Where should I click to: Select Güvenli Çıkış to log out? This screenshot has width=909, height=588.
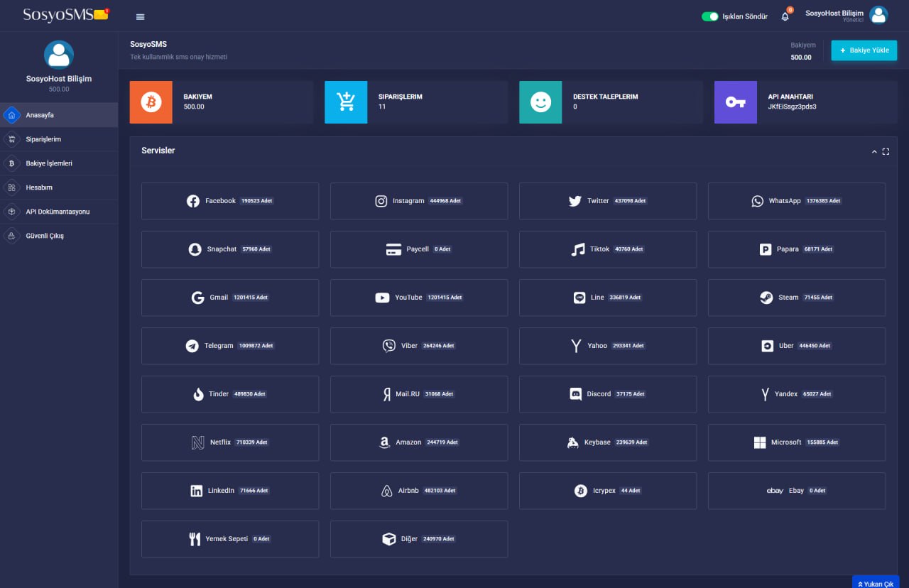point(59,236)
